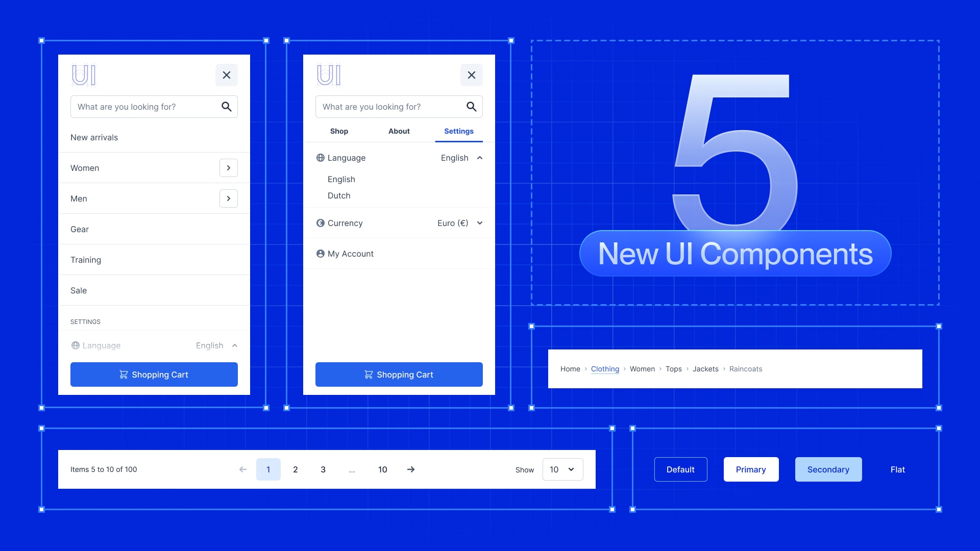Toggle Language setting in left panel
This screenshot has width=980, height=551.
[235, 345]
